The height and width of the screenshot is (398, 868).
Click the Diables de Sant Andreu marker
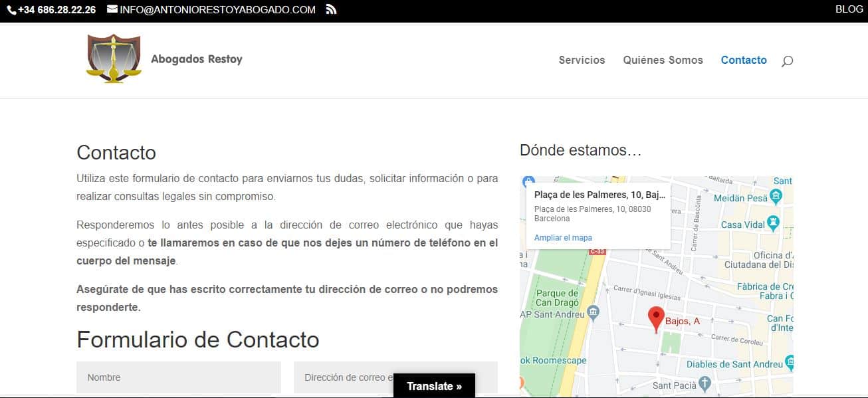790,362
